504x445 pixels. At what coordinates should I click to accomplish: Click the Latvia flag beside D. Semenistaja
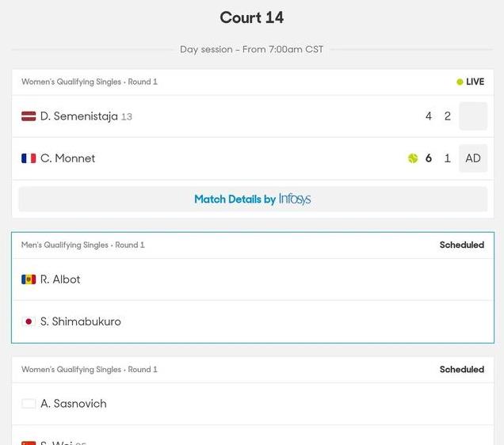[x=29, y=116]
